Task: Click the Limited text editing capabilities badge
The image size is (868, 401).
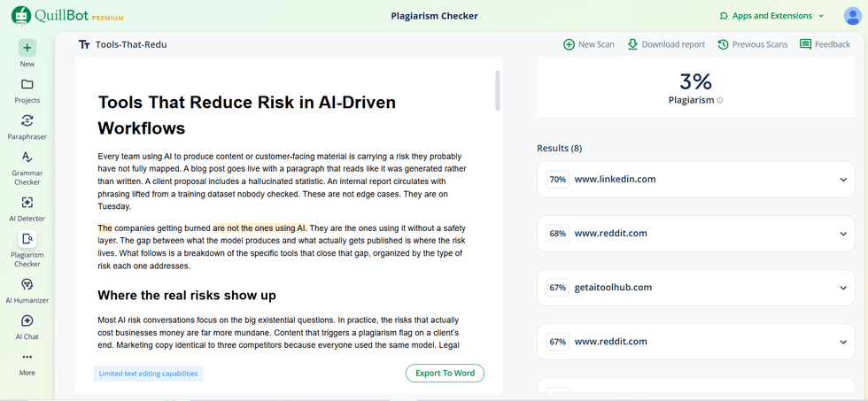Action: [149, 374]
